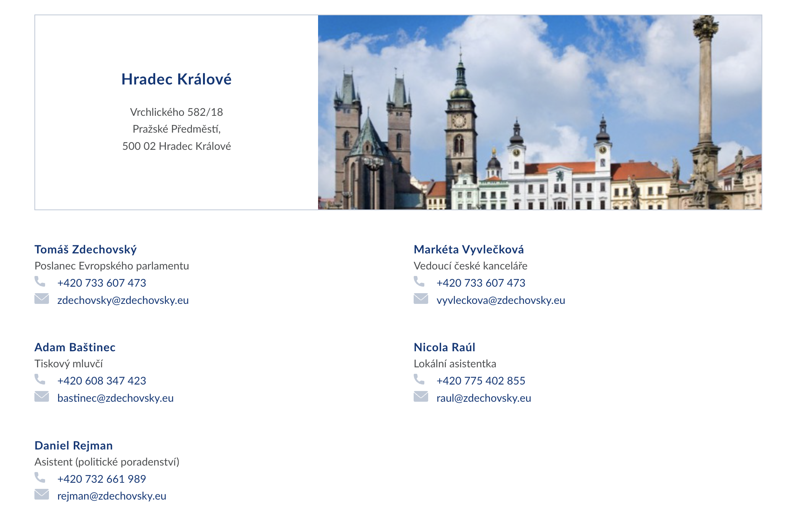The image size is (812, 529).
Task: Click envelope icon beside zdechovsky@zdechovsky.eu
Action: click(x=41, y=299)
